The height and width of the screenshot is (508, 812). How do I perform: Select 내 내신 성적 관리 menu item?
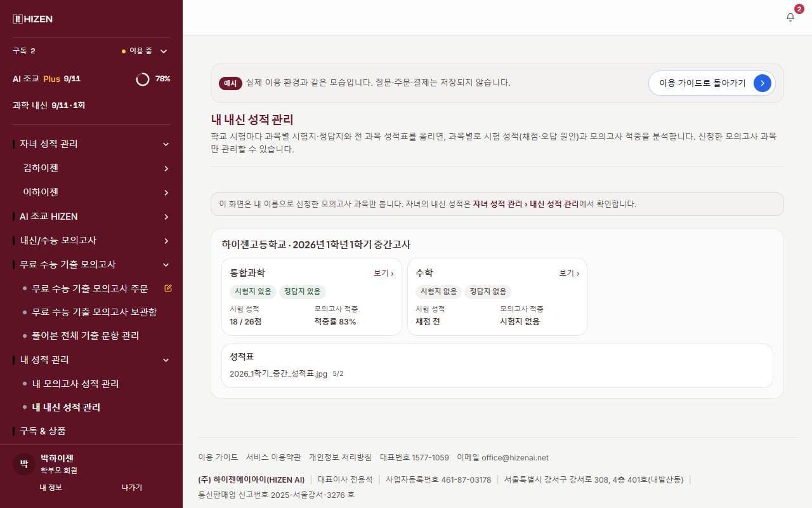(x=66, y=407)
